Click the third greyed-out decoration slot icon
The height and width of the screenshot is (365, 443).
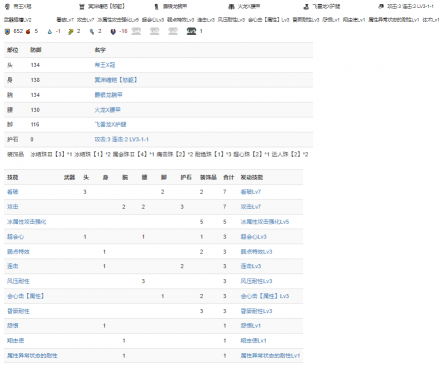[x=173, y=31]
